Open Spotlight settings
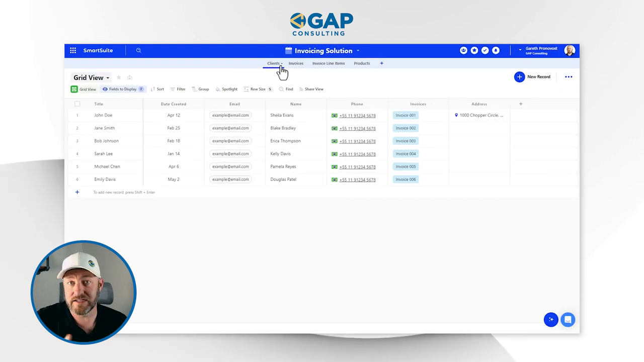The width and height of the screenshot is (644, 362). tap(226, 89)
